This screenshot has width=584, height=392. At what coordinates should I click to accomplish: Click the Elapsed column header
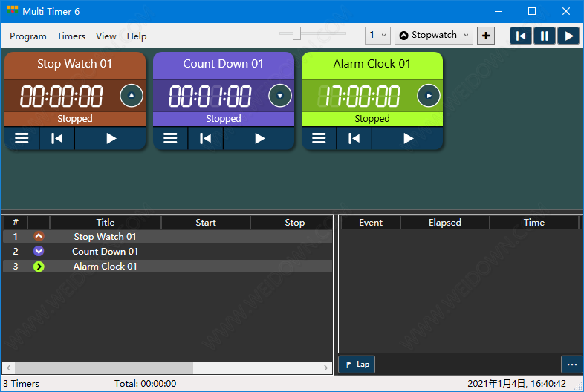445,222
